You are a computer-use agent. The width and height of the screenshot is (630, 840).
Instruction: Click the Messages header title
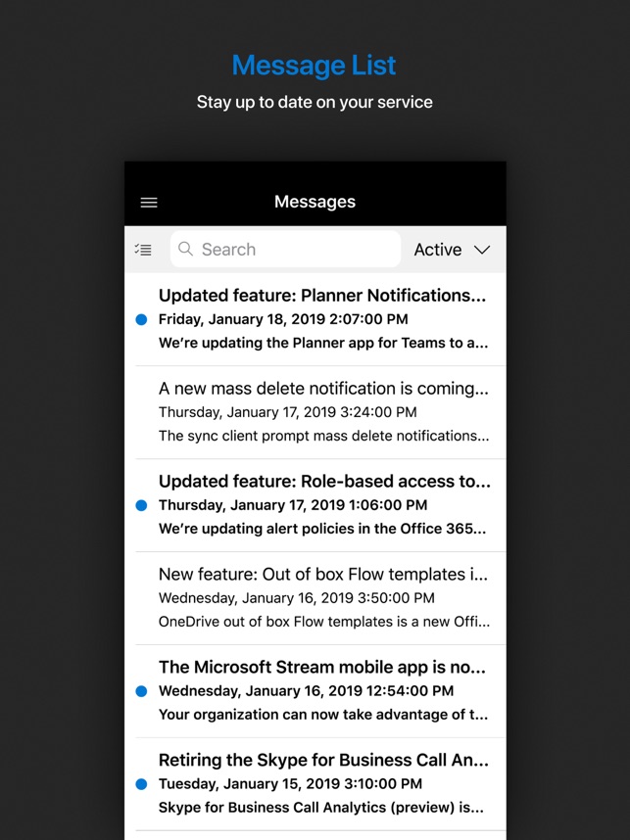point(315,202)
